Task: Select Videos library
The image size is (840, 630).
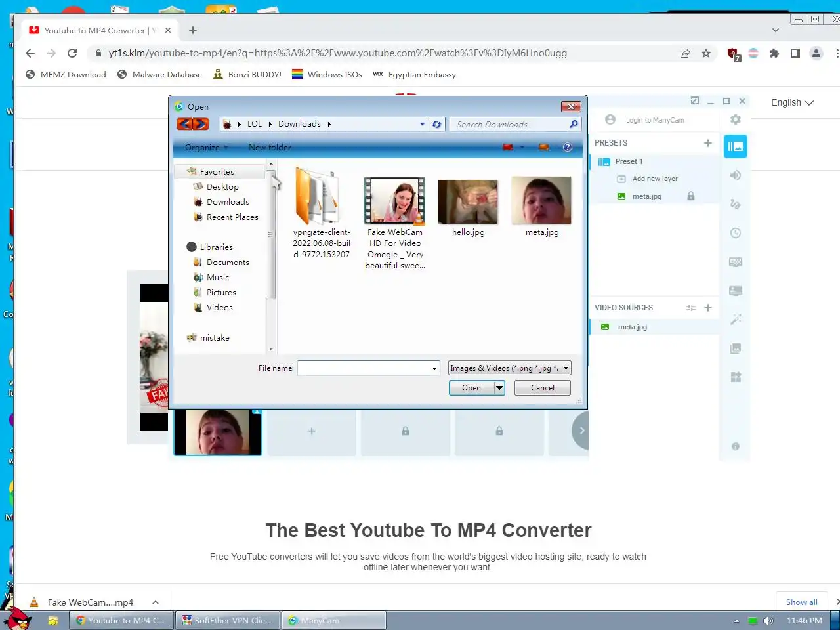Action: 219,307
